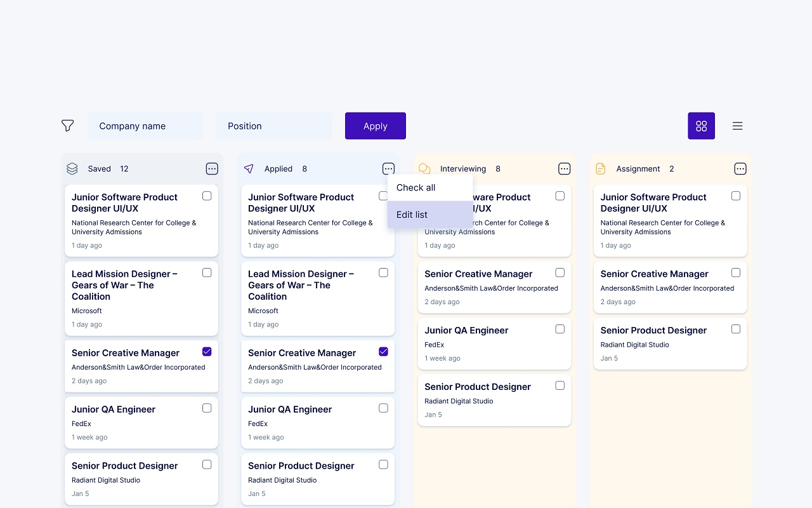812x508 pixels.
Task: Select the chat bubble icon beside Interviewing
Action: point(424,168)
